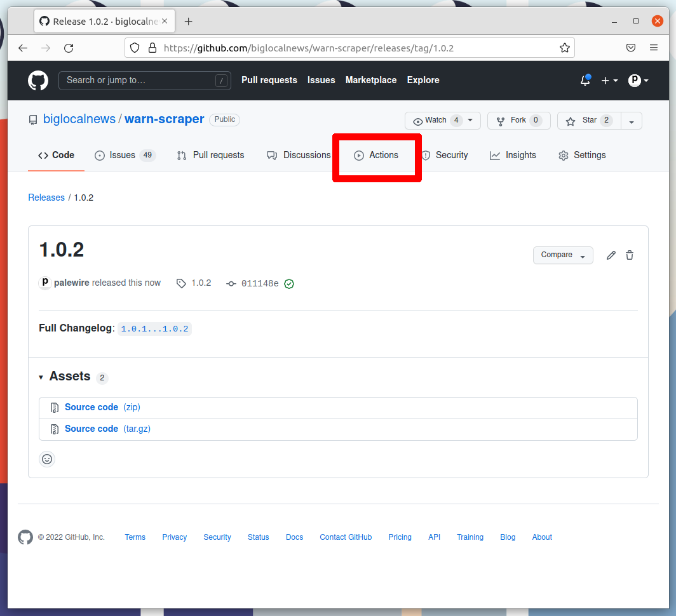The height and width of the screenshot is (616, 676).
Task: Open the plus create-new dropdown
Action: point(609,81)
